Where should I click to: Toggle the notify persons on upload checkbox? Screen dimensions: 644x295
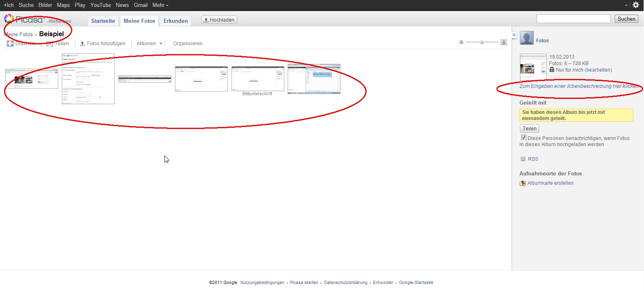coord(524,138)
